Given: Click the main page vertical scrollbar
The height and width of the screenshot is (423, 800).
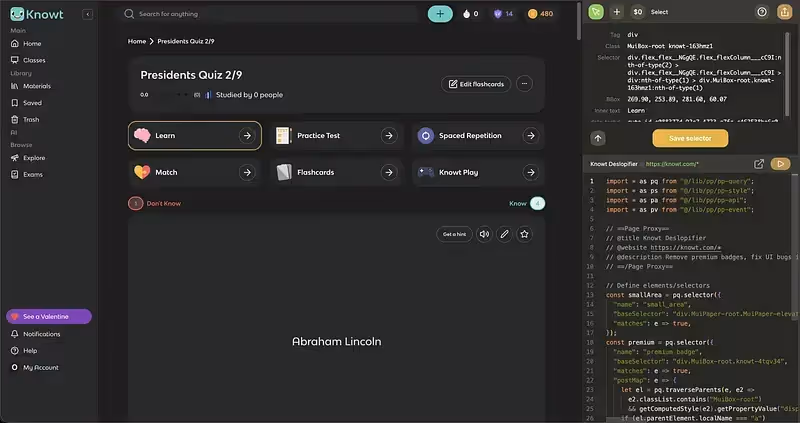Looking at the screenshot, I should pos(579,21).
